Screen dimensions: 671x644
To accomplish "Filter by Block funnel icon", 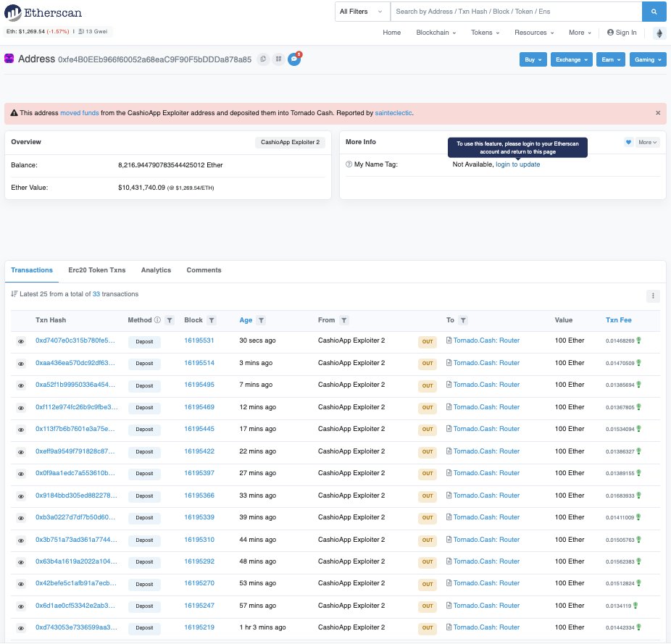I will point(212,320).
